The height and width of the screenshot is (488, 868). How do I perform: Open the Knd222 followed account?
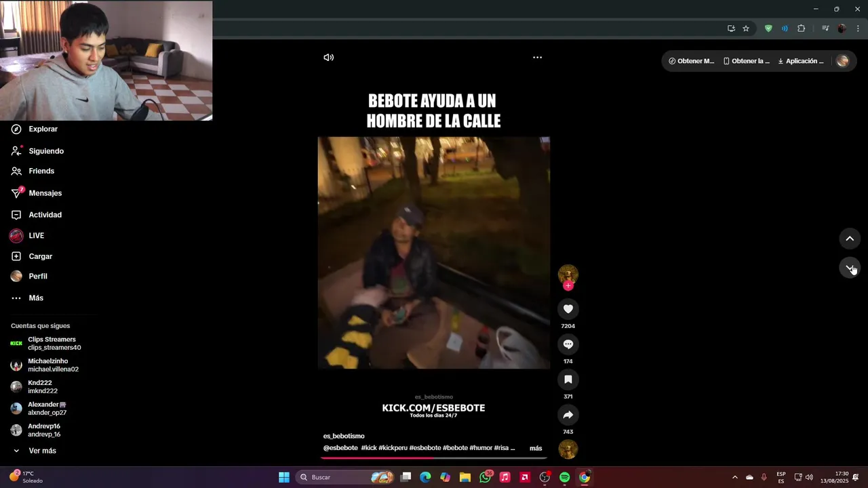point(34,387)
